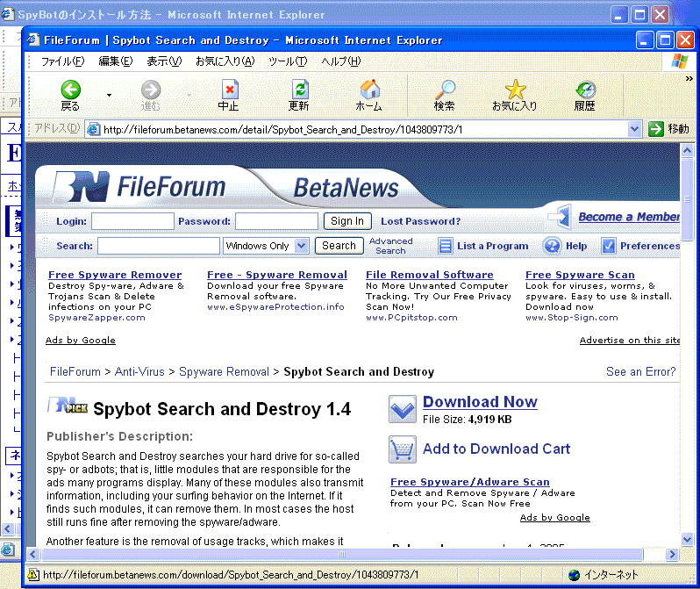Click the Lost Password? link
The image size is (700, 589).
420,221
